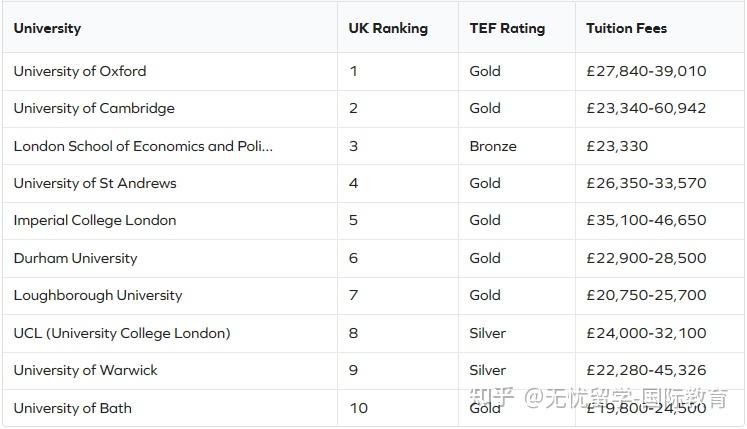Screen dimensions: 747x429
Task: Click the ranking number 10 cell
Action: [359, 408]
